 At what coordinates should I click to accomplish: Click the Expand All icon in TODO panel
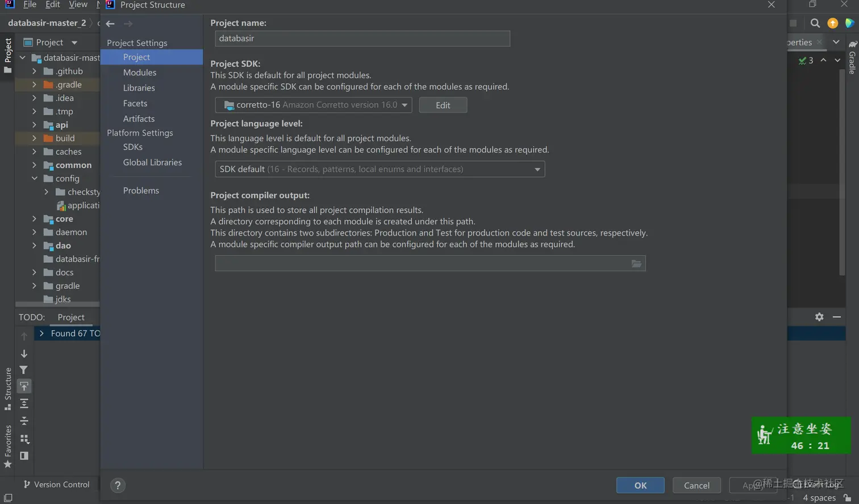[x=24, y=404]
